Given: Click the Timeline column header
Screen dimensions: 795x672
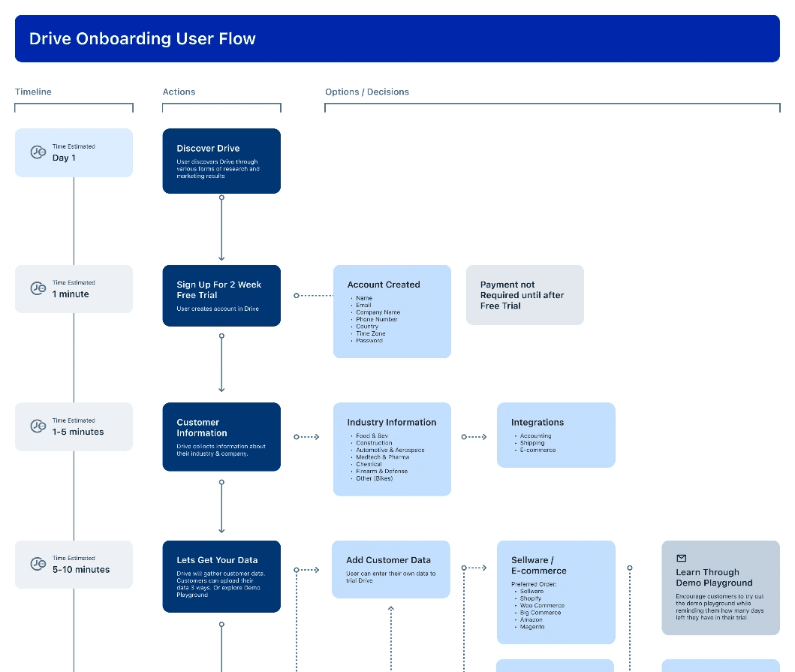Looking at the screenshot, I should tap(33, 92).
